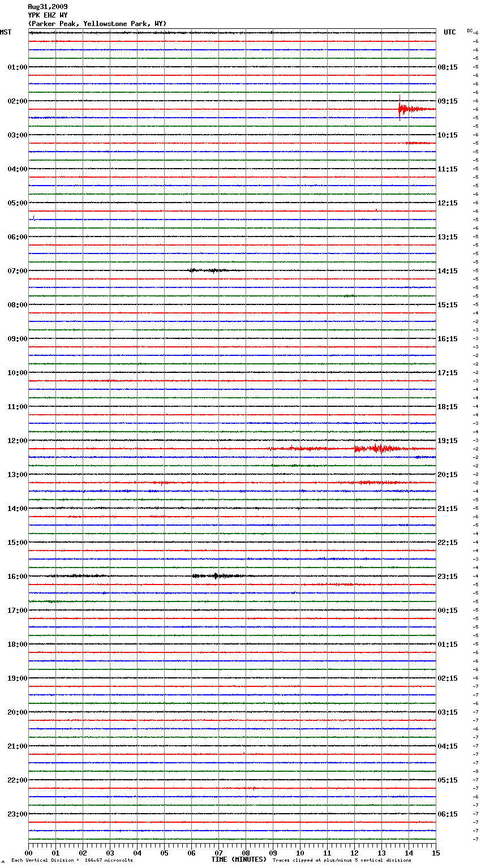Click the '08:00' MST time label
The image size is (481, 868).
[x=18, y=305]
